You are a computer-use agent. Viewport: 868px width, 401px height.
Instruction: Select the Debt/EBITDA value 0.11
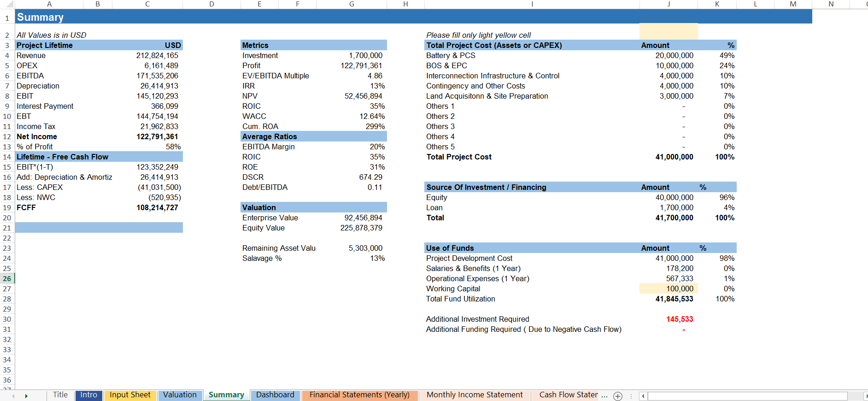375,187
